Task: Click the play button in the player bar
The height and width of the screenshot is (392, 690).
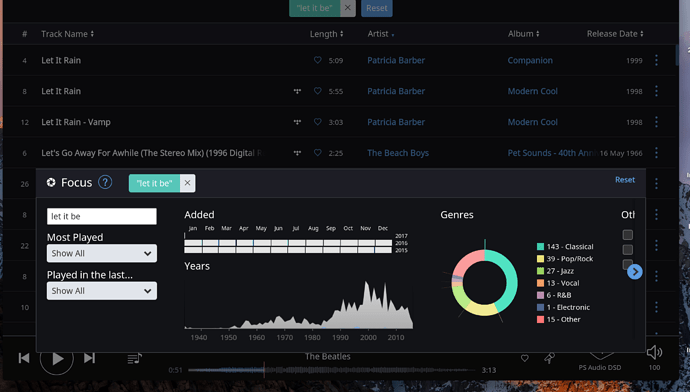Action: coord(57,359)
